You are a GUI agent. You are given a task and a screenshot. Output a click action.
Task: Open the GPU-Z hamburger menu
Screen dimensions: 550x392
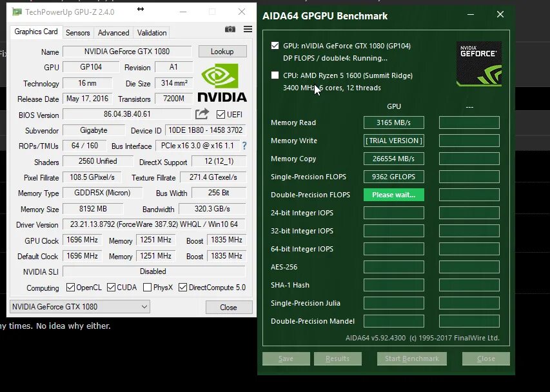click(x=248, y=29)
